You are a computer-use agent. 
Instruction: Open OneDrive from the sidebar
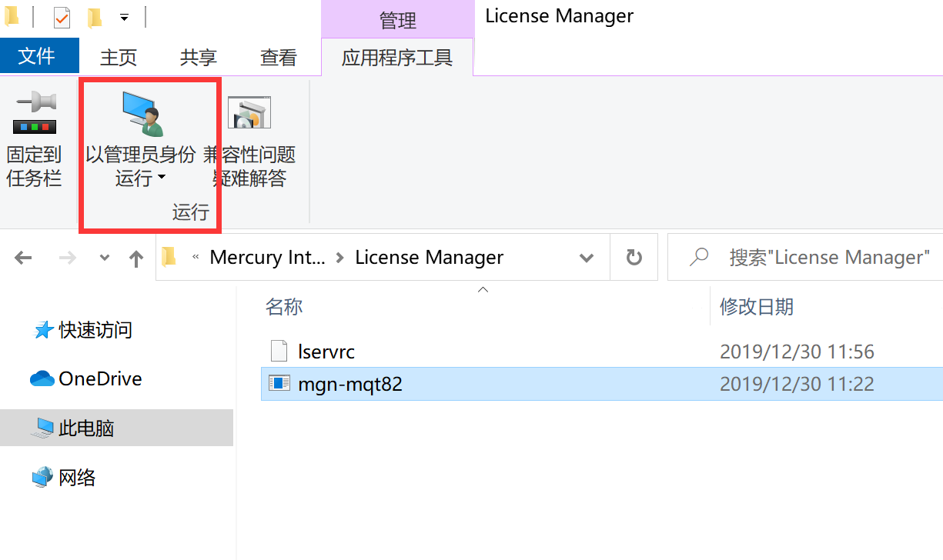coord(100,378)
